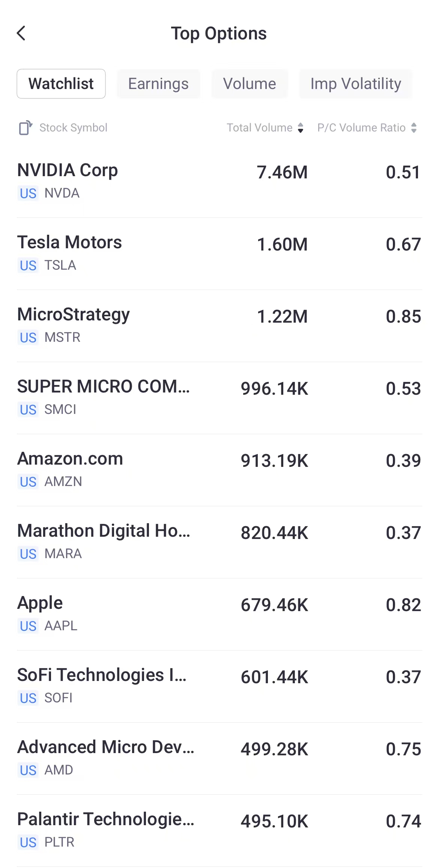439x868 pixels.
Task: Open Marathon Digital MARA row
Action: [x=219, y=542]
